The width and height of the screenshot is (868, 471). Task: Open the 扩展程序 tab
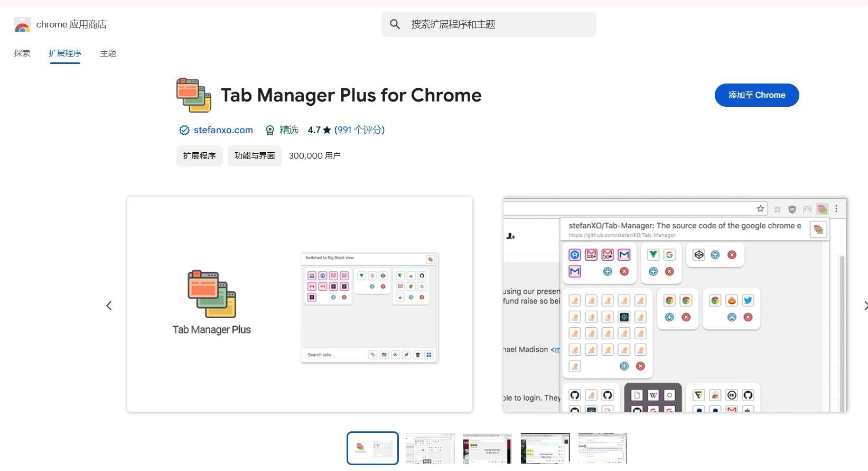pyautogui.click(x=65, y=53)
